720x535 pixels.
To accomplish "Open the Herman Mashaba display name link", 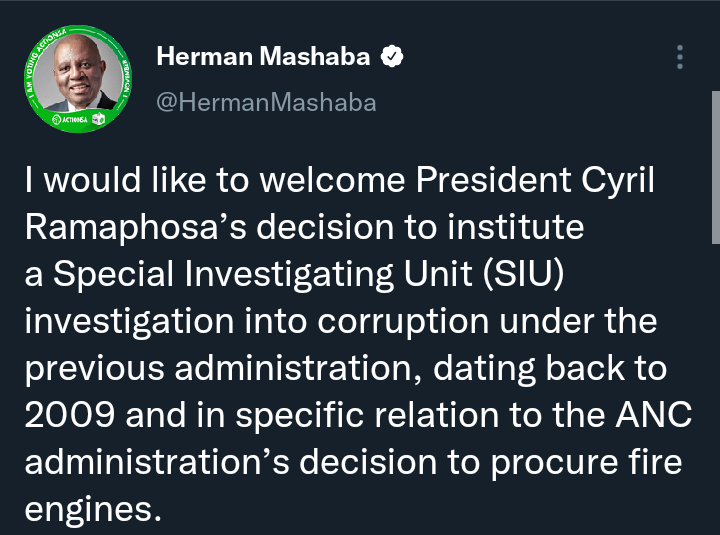I will pyautogui.click(x=263, y=56).
